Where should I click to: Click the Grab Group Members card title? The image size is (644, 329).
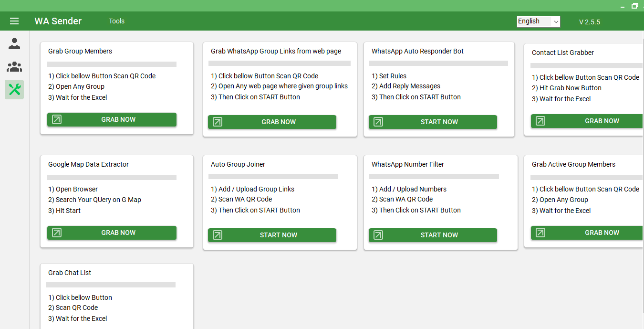[80, 51]
